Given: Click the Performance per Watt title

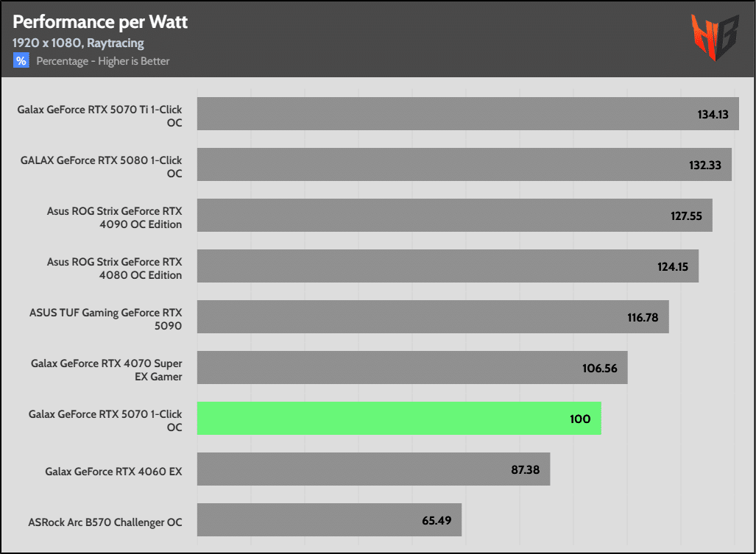Looking at the screenshot, I should 101,22.
